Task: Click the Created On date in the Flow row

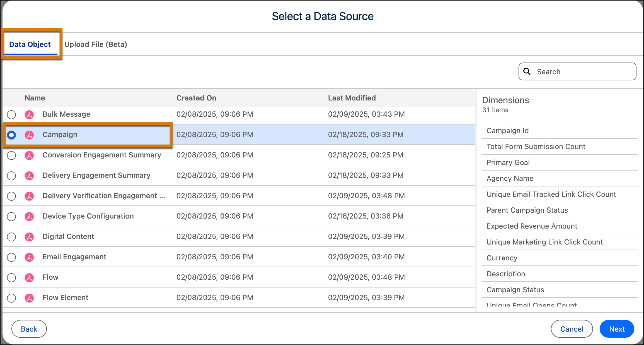Action: (215, 277)
